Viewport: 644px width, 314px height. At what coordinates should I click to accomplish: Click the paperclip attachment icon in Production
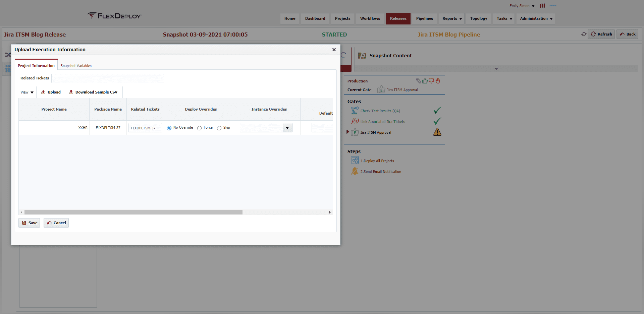[x=418, y=81]
